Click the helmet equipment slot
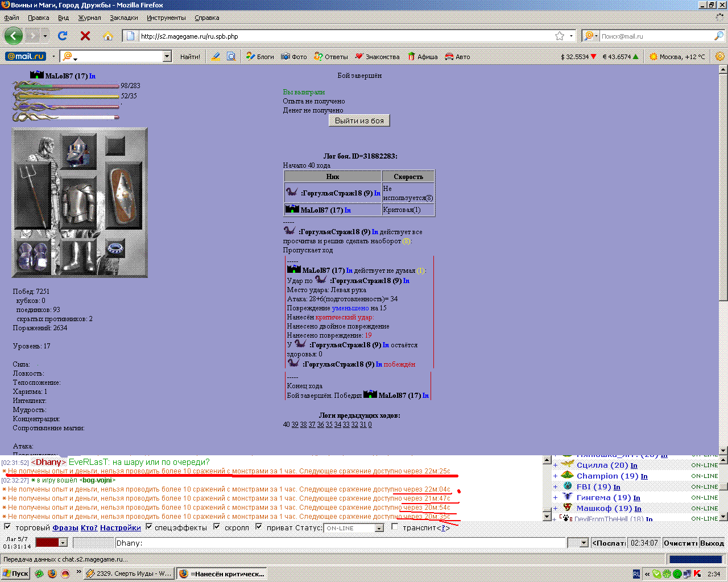Image resolution: width=728 pixels, height=582 pixels. tap(78, 151)
